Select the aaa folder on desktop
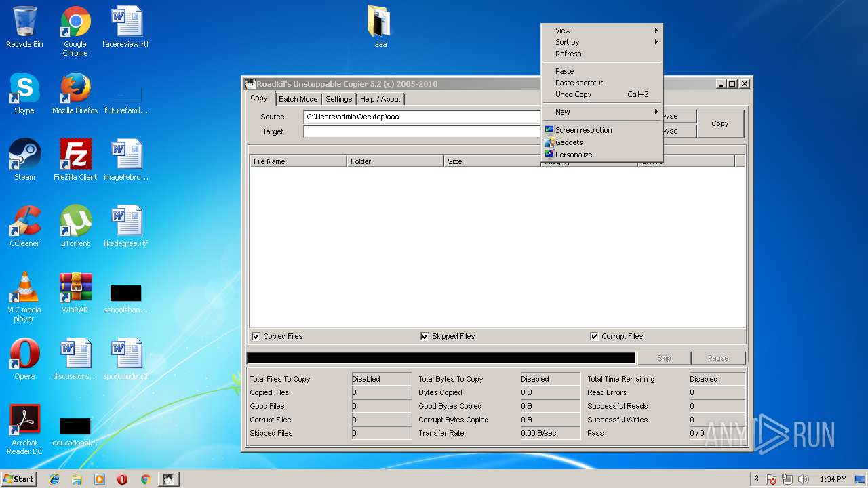This screenshot has height=488, width=868. [x=380, y=27]
